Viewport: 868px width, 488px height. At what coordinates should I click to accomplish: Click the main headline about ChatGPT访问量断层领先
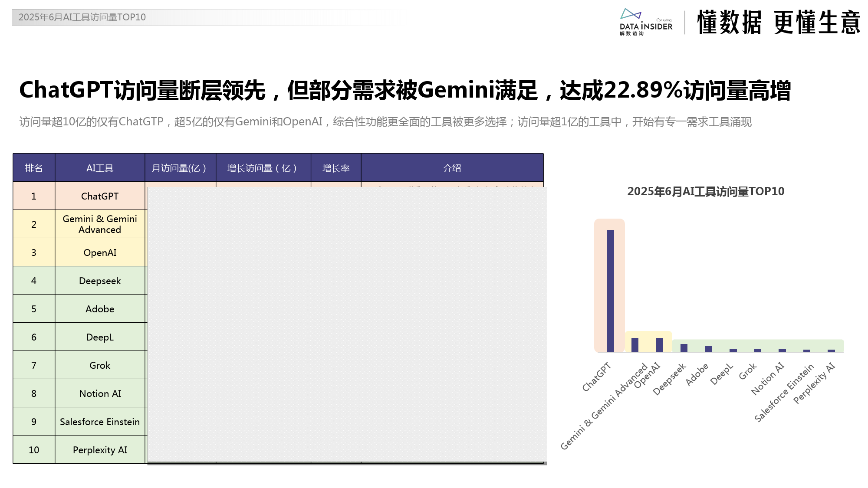[x=404, y=90]
